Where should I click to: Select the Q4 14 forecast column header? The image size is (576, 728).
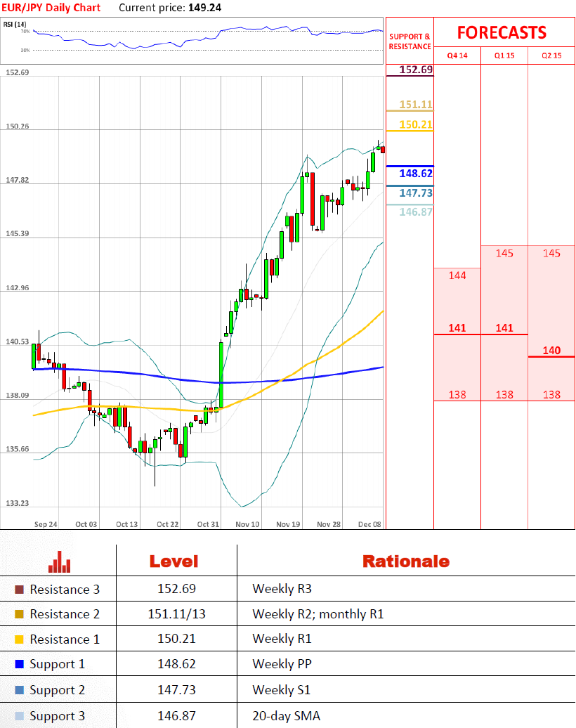pos(457,56)
